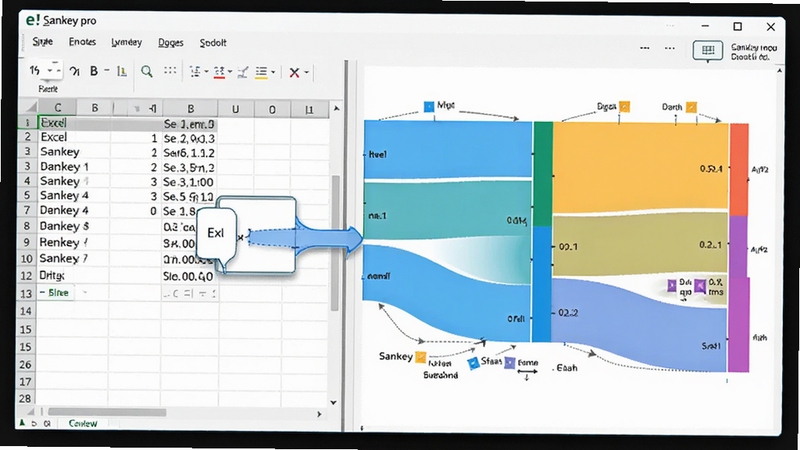800x450 pixels.
Task: Select column header U
Action: [235, 109]
